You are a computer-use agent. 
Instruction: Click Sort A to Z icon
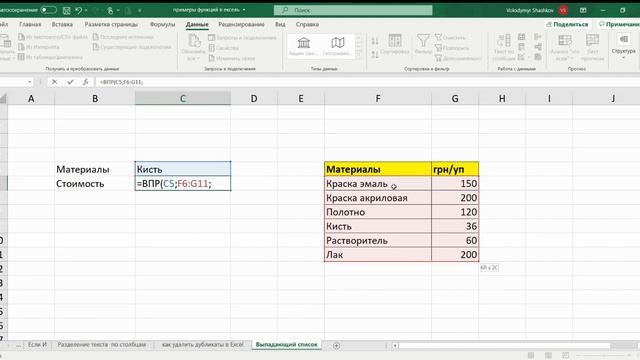[375, 41]
